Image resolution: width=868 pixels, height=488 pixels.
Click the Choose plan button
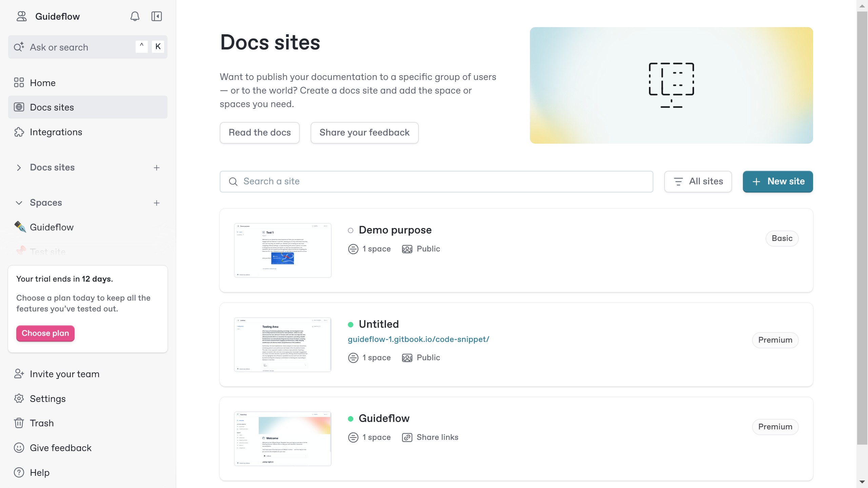point(45,333)
